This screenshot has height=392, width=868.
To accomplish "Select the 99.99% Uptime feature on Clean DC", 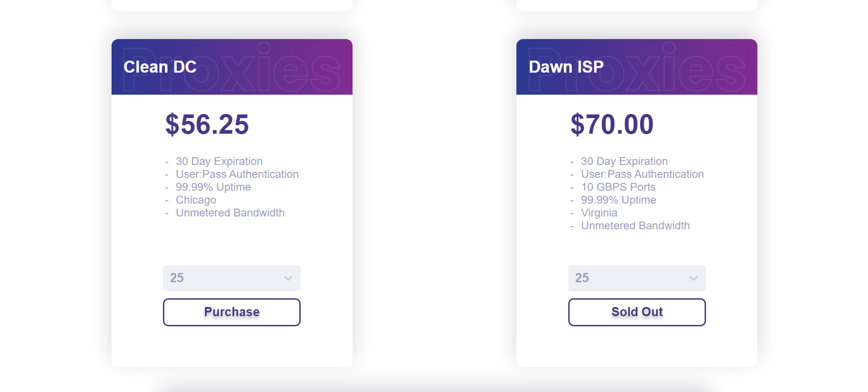I will click(x=213, y=187).
